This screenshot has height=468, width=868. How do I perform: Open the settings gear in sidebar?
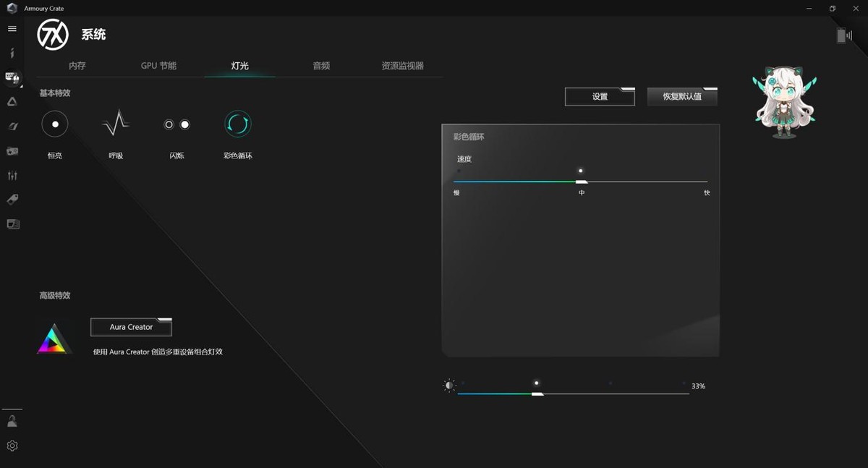click(12, 446)
